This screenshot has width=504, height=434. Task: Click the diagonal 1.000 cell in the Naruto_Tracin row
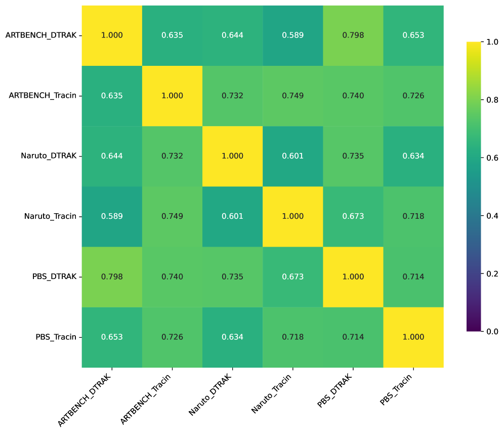(x=292, y=216)
